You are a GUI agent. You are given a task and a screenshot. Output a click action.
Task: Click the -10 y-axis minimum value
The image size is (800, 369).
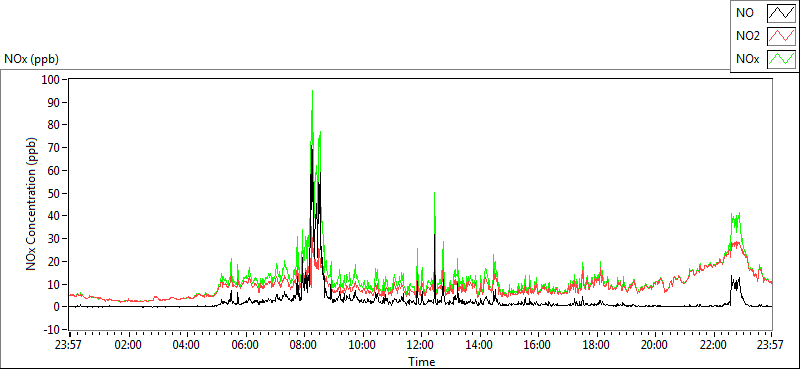point(53,329)
